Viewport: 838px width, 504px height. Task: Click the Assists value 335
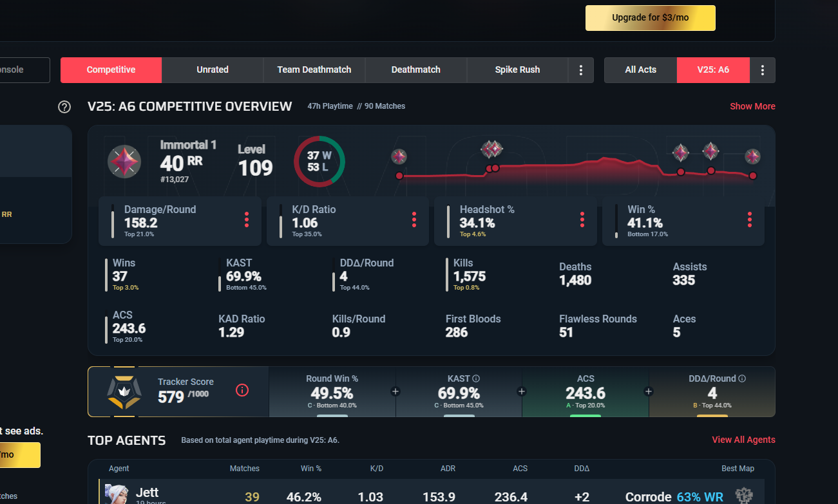pyautogui.click(x=684, y=280)
